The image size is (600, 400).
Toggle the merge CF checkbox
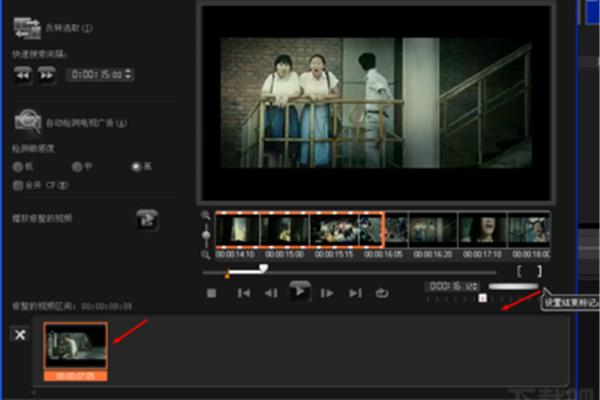(x=18, y=186)
